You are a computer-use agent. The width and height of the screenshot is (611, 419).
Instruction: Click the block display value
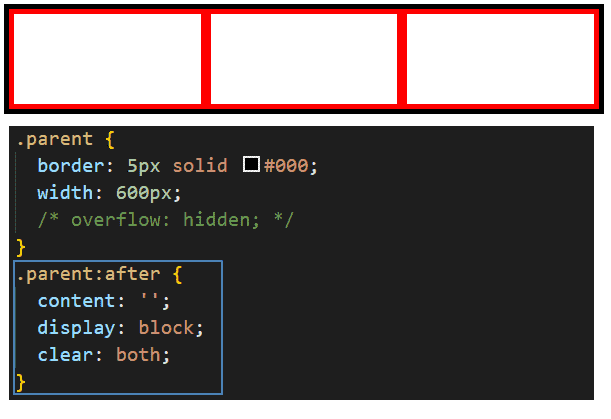(x=166, y=327)
